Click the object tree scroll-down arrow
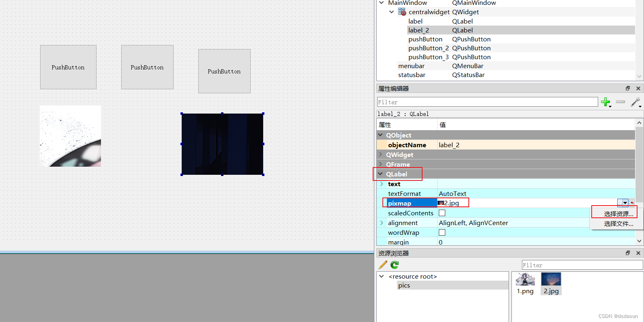Viewport: 644px width, 322px height. (x=639, y=76)
